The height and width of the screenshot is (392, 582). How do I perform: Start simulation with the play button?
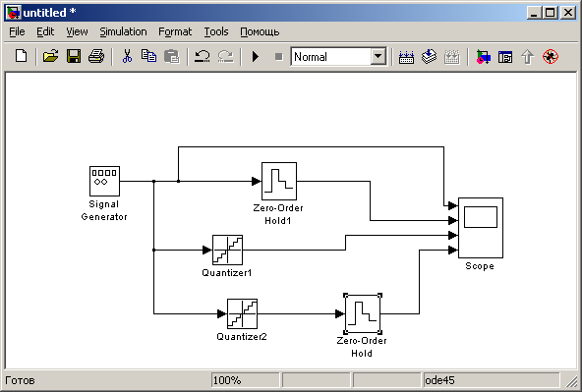pos(256,57)
